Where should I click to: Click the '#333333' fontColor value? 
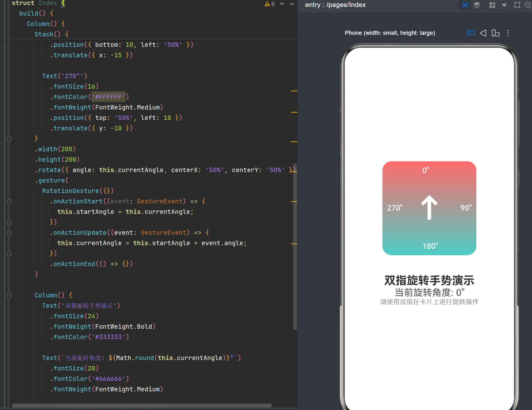(x=108, y=337)
